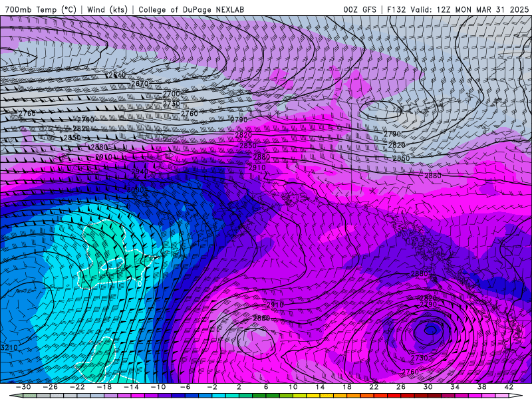Click the -18 label on the temperature scale
The image size is (532, 399).
tap(104, 387)
